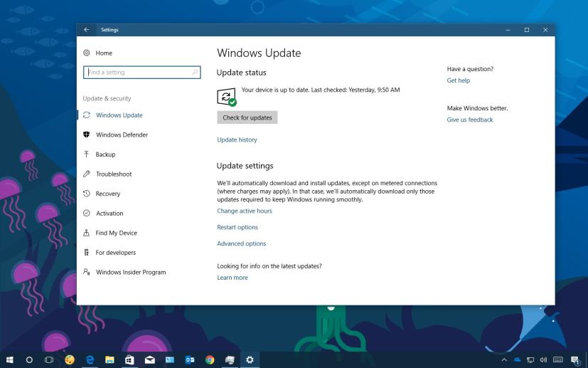
Task: Open File Explorer from the taskbar
Action: point(109,359)
